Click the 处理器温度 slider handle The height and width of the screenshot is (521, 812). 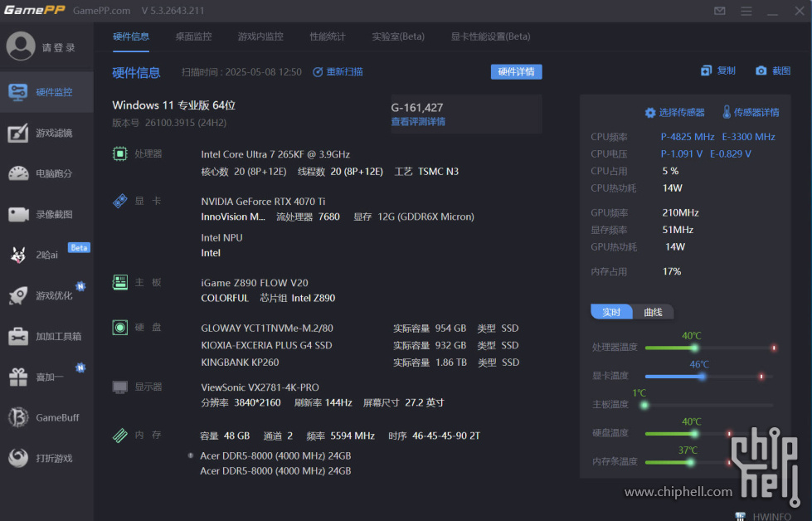coord(694,348)
